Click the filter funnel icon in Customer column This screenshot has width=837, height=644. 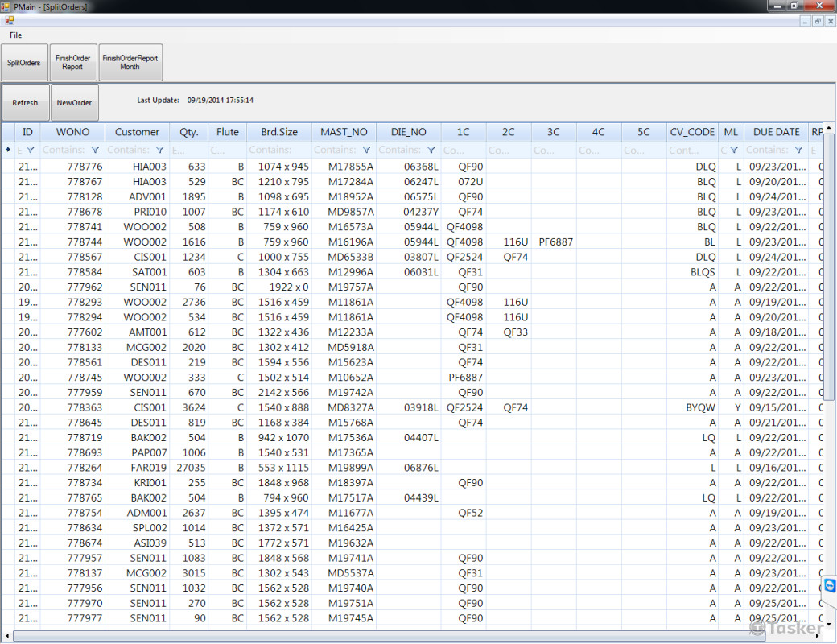click(x=159, y=150)
